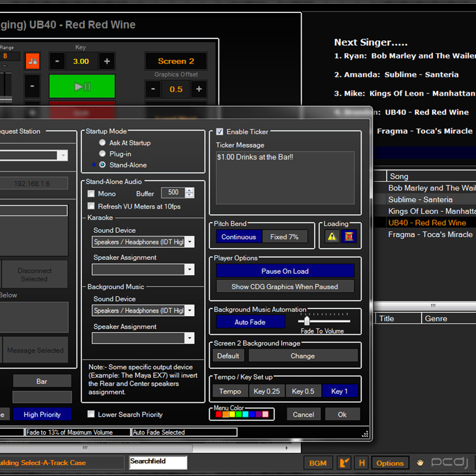Select Continuous pitch bend

(x=239, y=237)
